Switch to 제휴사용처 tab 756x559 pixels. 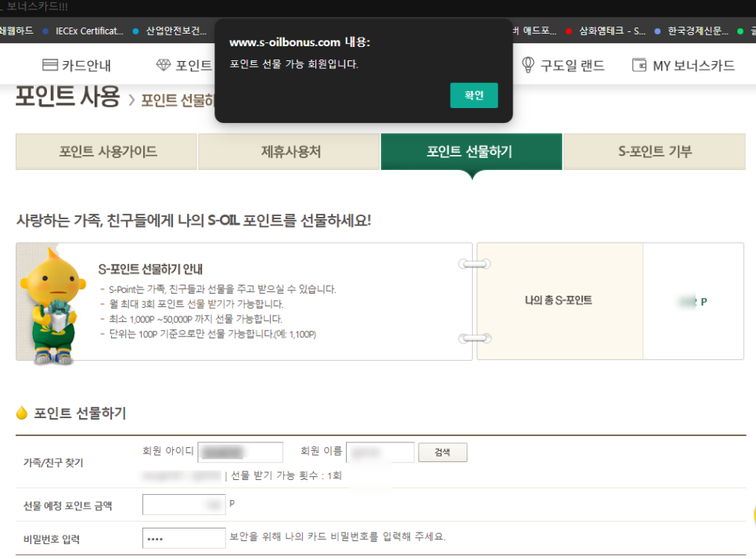289,151
